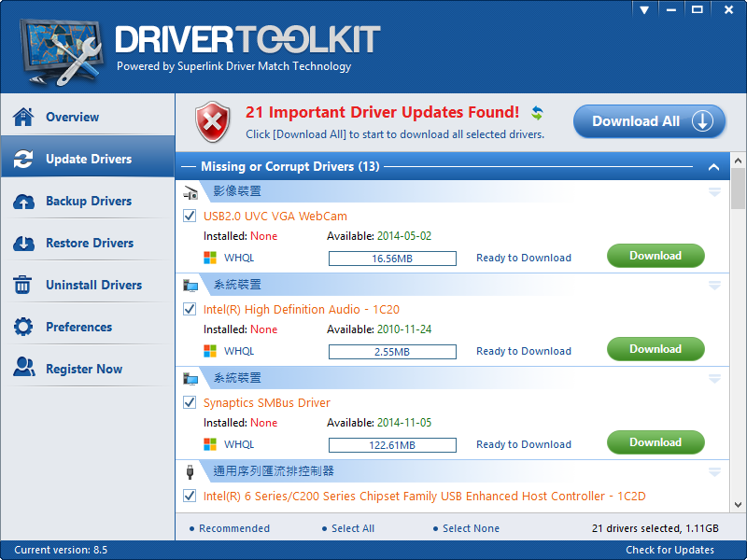This screenshot has width=747, height=560.
Task: Uncheck Intel(R) High Definition Audio - 1C20
Action: click(190, 309)
